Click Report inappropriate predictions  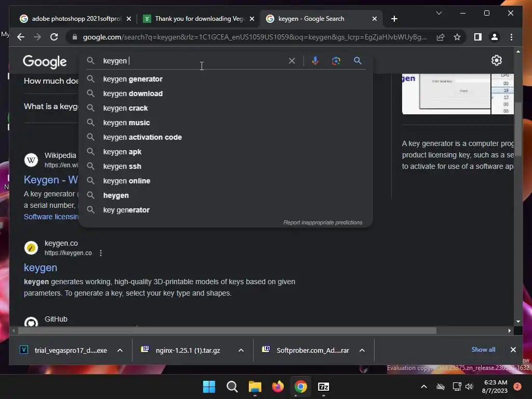point(323,222)
